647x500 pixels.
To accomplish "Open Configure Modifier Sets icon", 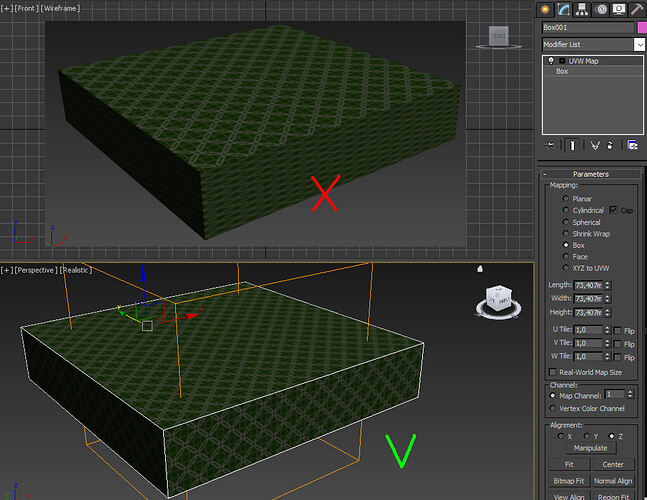I will (x=633, y=145).
